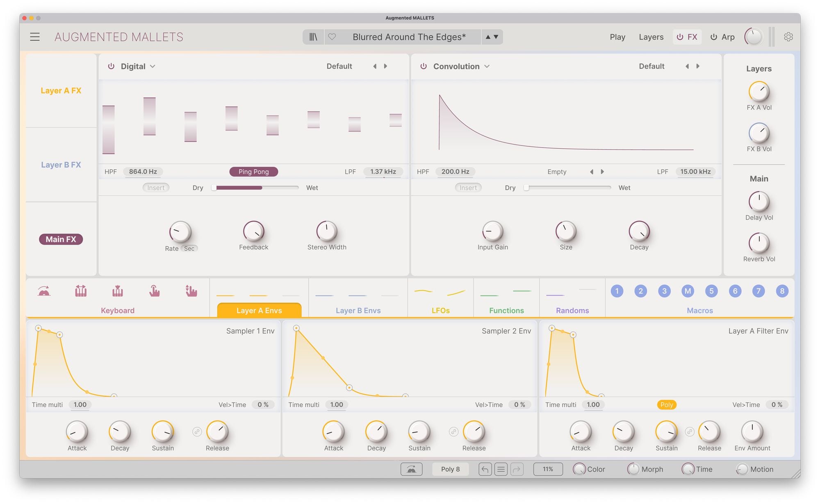820x504 pixels.
Task: Toggle the FX power button in header
Action: click(x=680, y=37)
